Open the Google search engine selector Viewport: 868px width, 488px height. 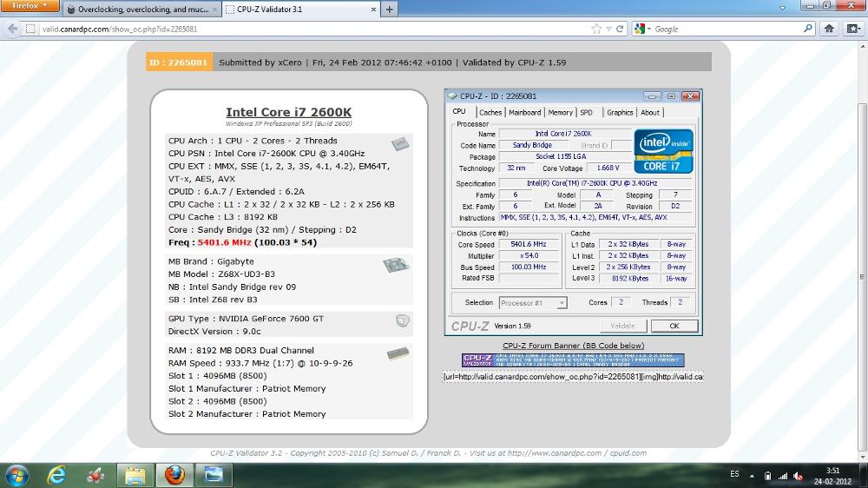(x=642, y=29)
